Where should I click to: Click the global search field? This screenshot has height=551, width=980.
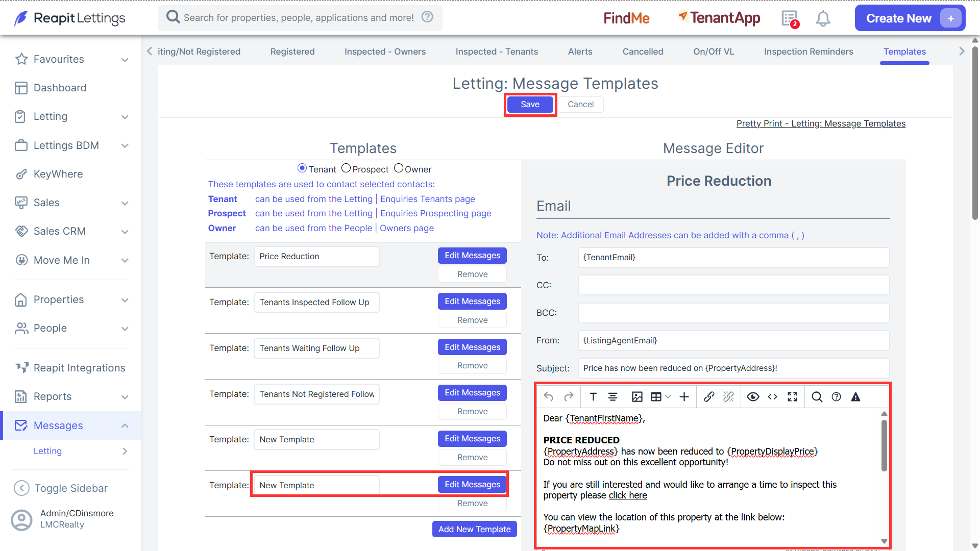(x=300, y=17)
